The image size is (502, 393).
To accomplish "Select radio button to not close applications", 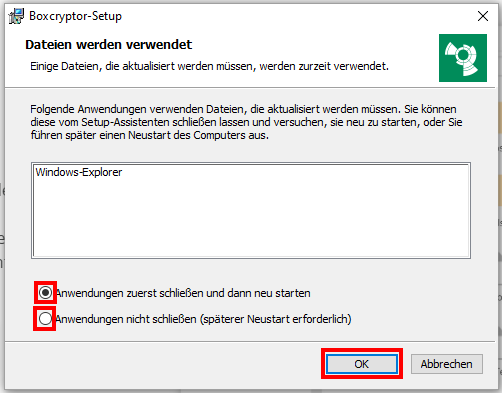I will (x=45, y=319).
